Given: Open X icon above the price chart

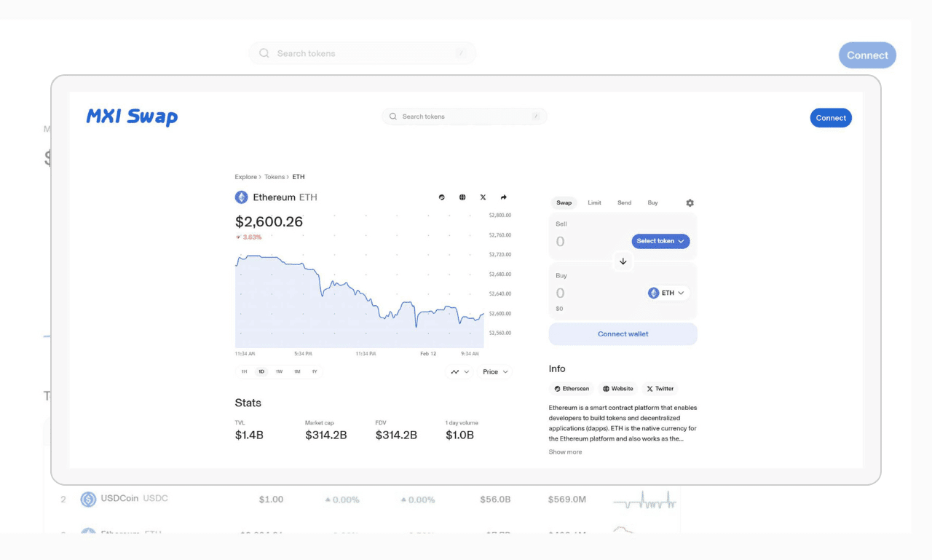Looking at the screenshot, I should click(483, 197).
